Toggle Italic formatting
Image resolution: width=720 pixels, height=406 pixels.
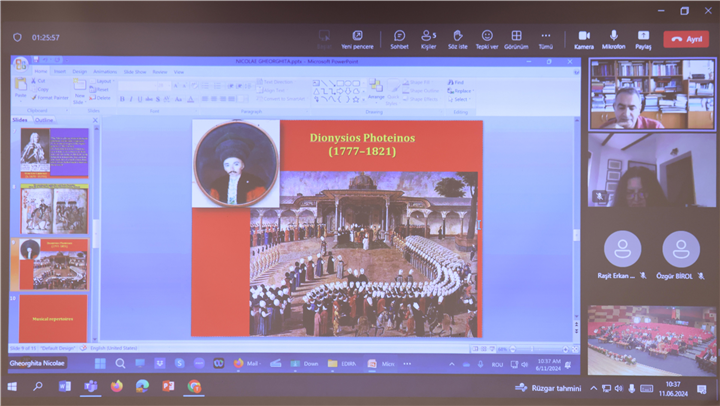pos(131,99)
